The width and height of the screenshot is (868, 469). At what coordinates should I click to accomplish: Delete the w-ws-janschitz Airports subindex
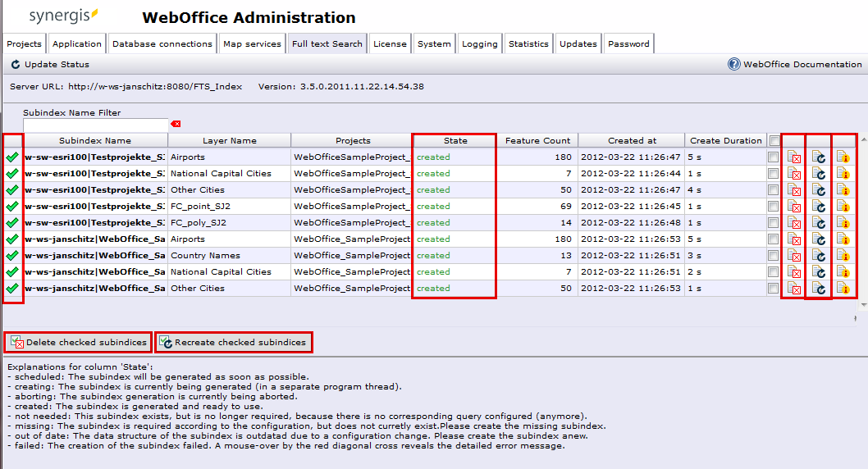click(x=794, y=239)
